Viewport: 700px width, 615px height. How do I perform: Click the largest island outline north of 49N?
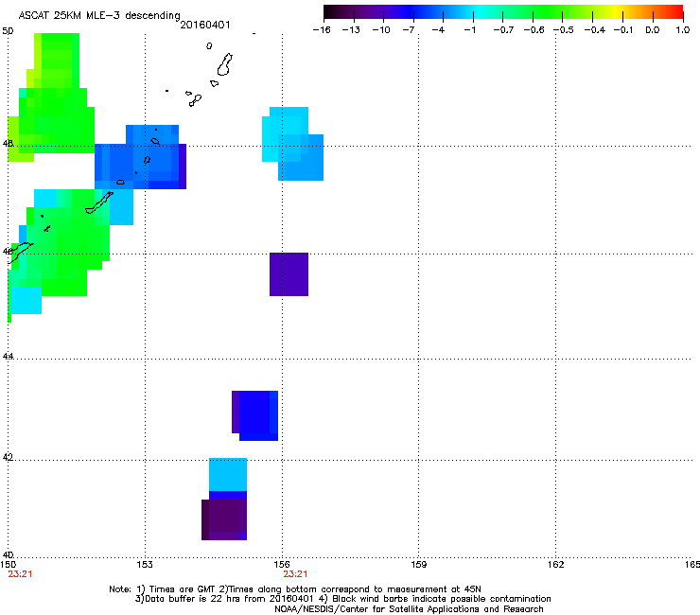click(x=224, y=64)
